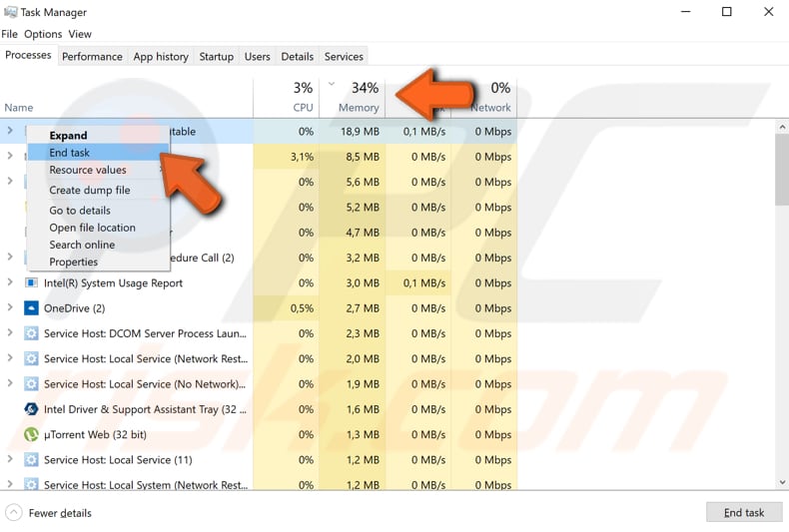Click the 3,0 MB memory cell
This screenshot has width=789, height=532.
click(x=353, y=283)
